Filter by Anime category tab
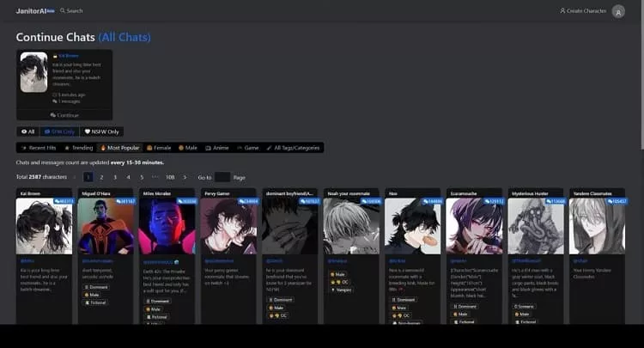Image resolution: width=644 pixels, height=348 pixels. coord(217,148)
